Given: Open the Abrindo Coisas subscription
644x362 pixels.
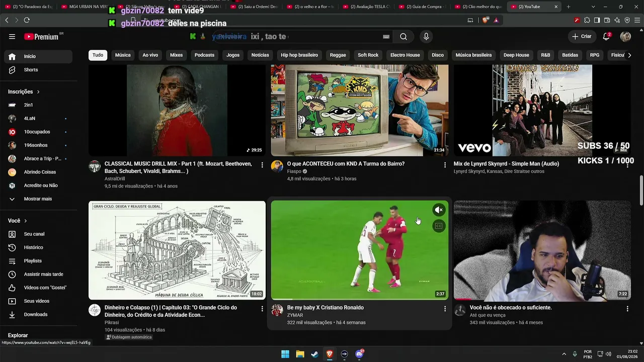Looking at the screenshot, I should click(38, 172).
